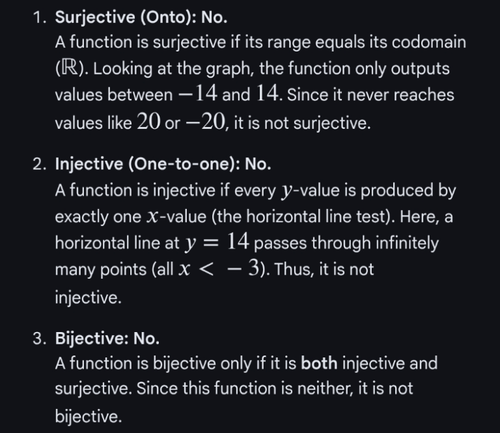Click the 'Injective (One-to-one): No.' heading
This screenshot has width=500, height=433.
click(x=163, y=164)
